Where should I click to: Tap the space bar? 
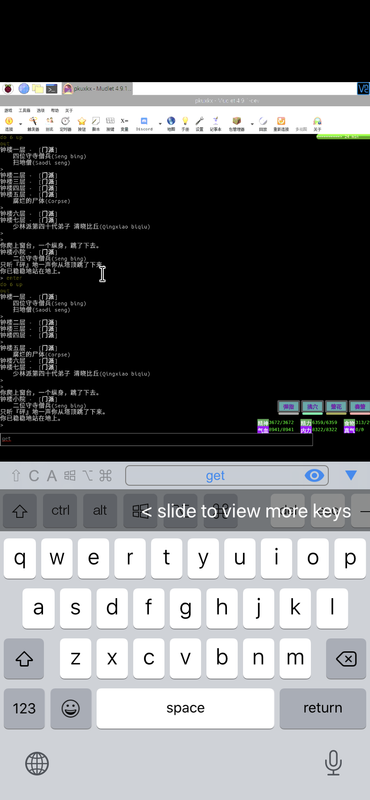[x=185, y=708]
